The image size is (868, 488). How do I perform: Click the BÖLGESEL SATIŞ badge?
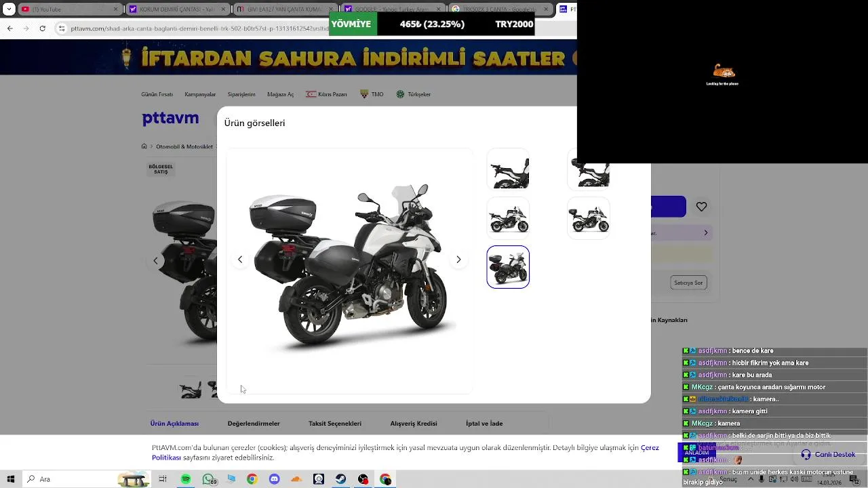(161, 169)
